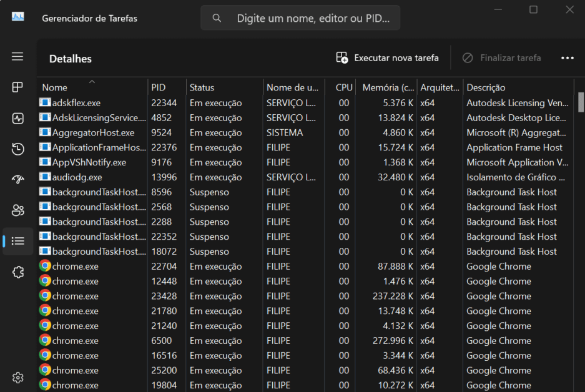Open the App history page icon
Image resolution: width=585 pixels, height=392 pixels.
[x=17, y=149]
